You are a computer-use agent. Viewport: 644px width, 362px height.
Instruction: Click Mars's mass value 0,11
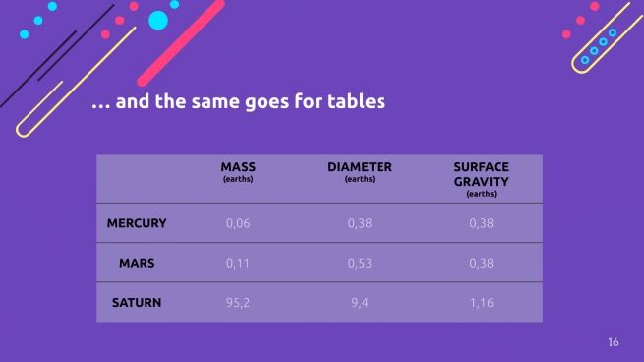[x=238, y=263]
